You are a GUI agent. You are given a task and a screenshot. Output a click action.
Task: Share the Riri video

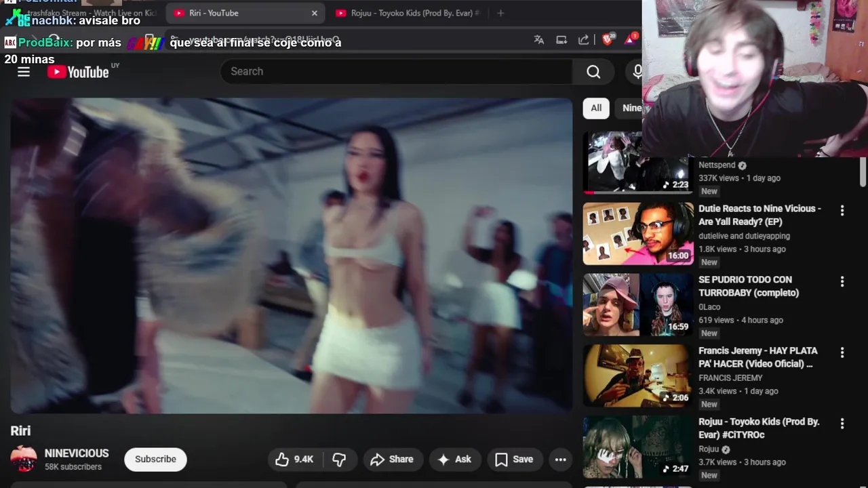coord(391,460)
